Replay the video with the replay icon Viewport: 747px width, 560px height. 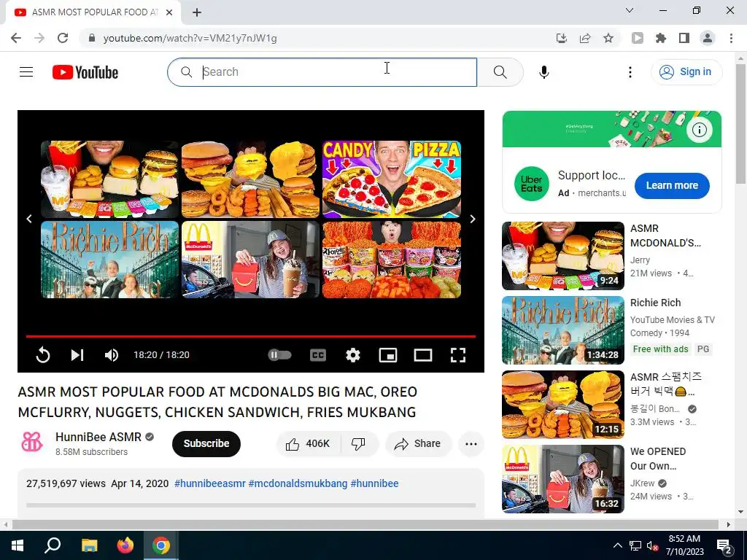click(x=43, y=355)
